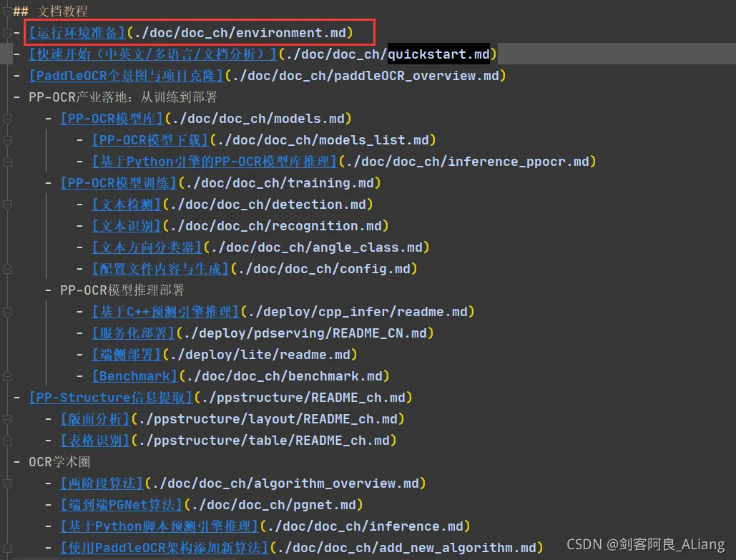Screen dimensions: 736x560
Task: Open the PaddleOCR全景图与项目克隆 link
Action: 126,76
